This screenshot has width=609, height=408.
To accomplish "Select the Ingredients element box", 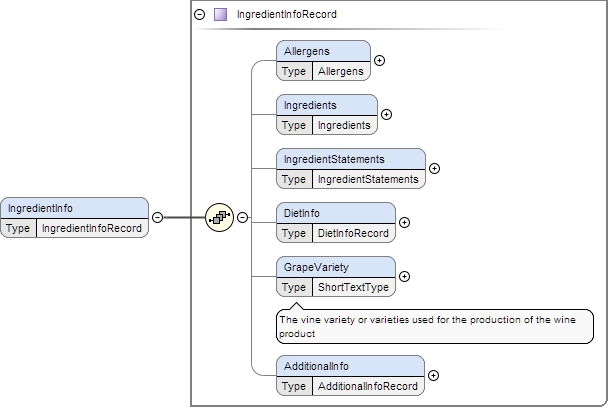I will point(326,105).
